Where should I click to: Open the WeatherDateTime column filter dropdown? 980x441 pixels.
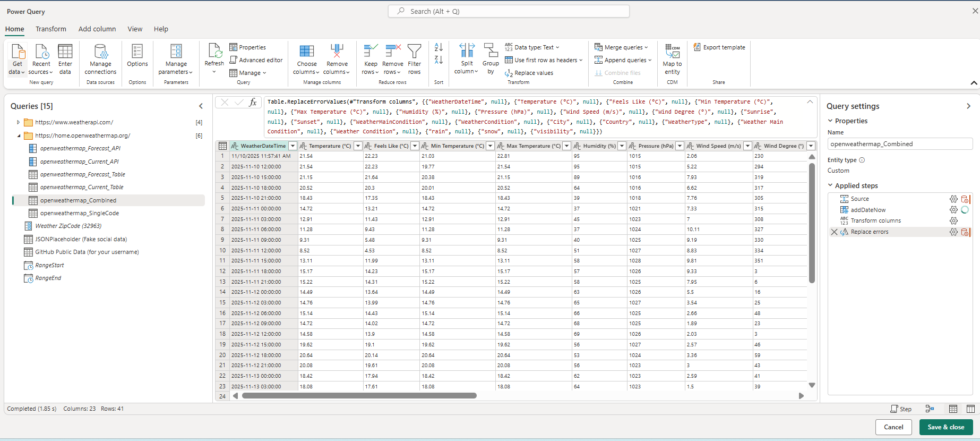point(293,146)
